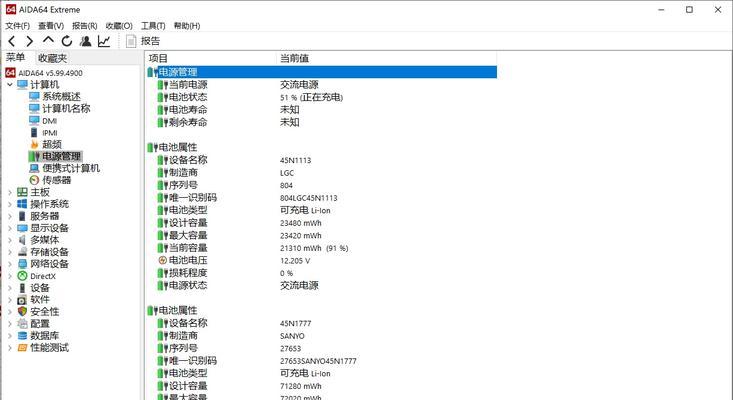
Task: Collapse the 计算机 tree node
Action: click(10, 85)
